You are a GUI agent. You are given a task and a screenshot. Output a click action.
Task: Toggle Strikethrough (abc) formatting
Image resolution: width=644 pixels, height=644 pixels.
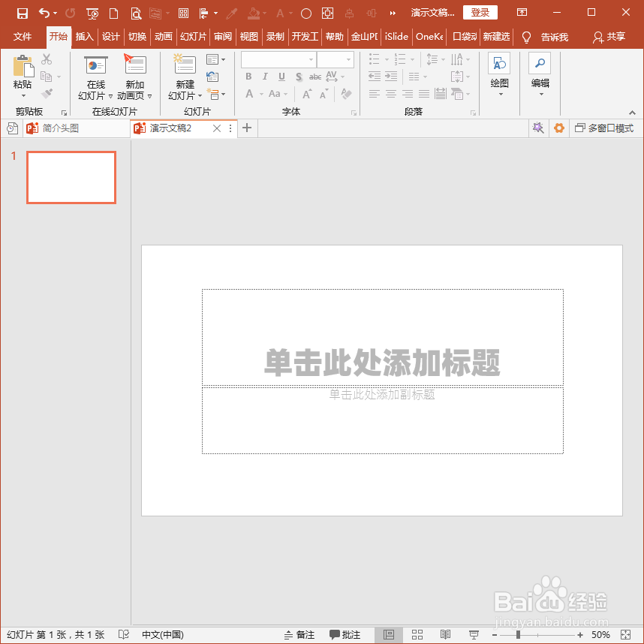point(315,77)
